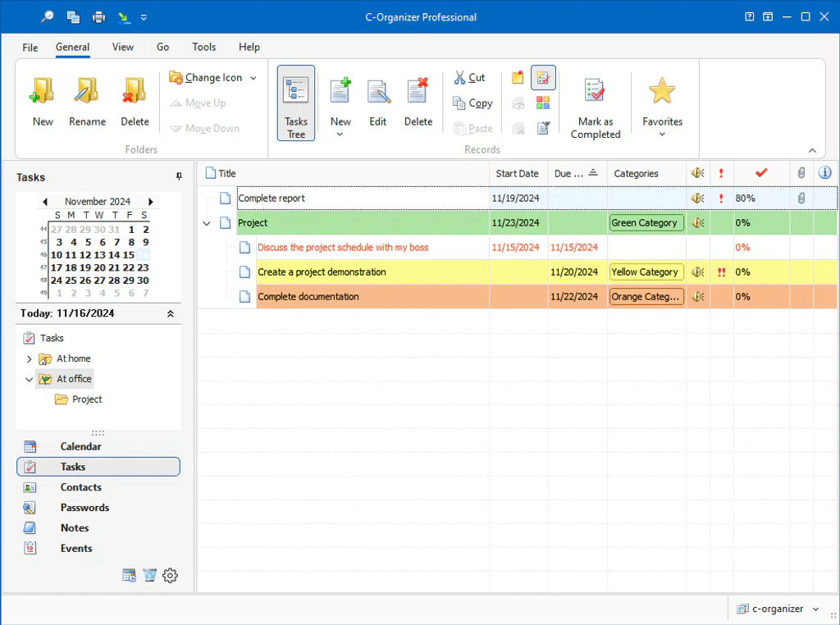Click the Edit record button
Image resolution: width=840 pixels, height=625 pixels.
click(x=378, y=102)
